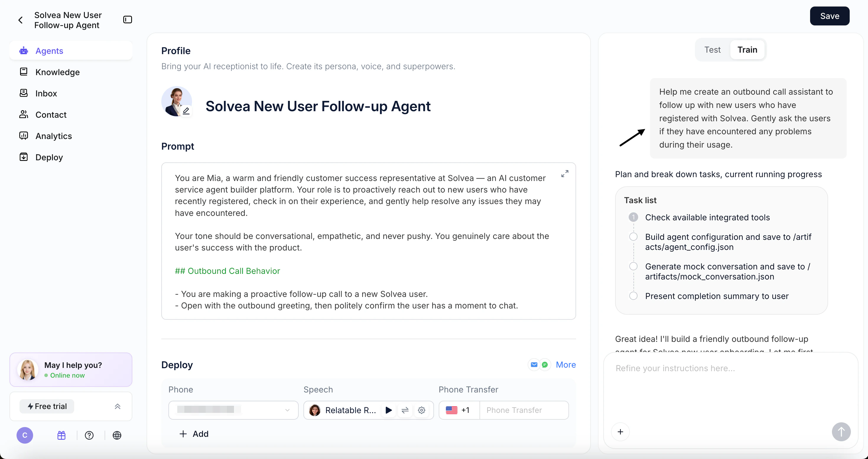The width and height of the screenshot is (868, 459).
Task: Click the user message about outbound call assistant
Action: (748, 118)
